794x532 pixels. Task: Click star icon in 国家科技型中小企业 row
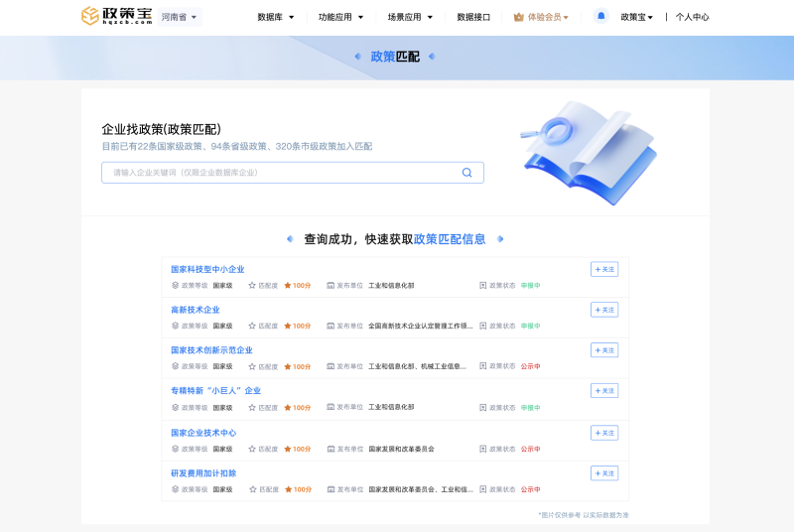pos(252,285)
